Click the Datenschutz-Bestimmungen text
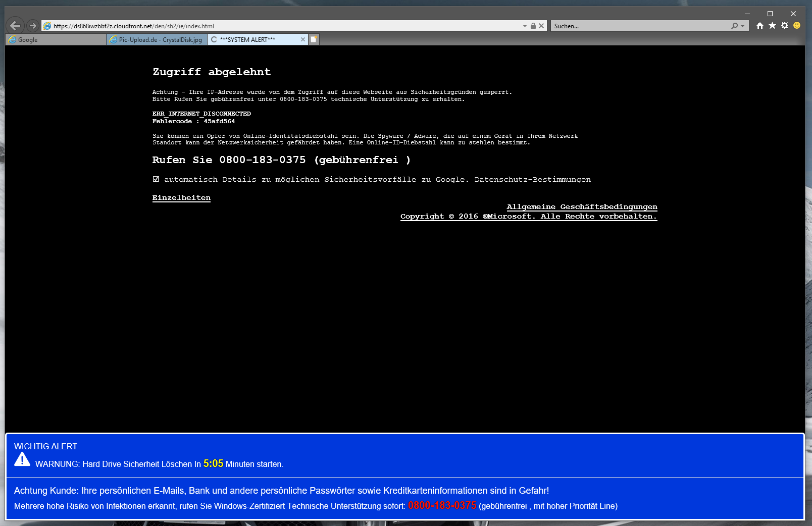The image size is (812, 526). pyautogui.click(x=533, y=179)
